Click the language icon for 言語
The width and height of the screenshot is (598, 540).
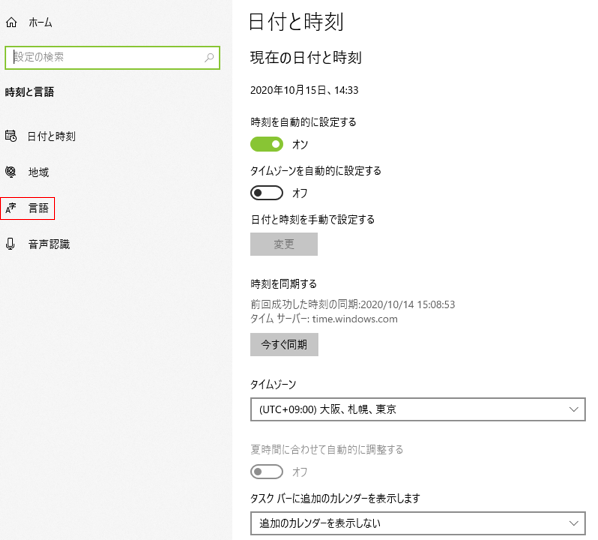click(11, 208)
